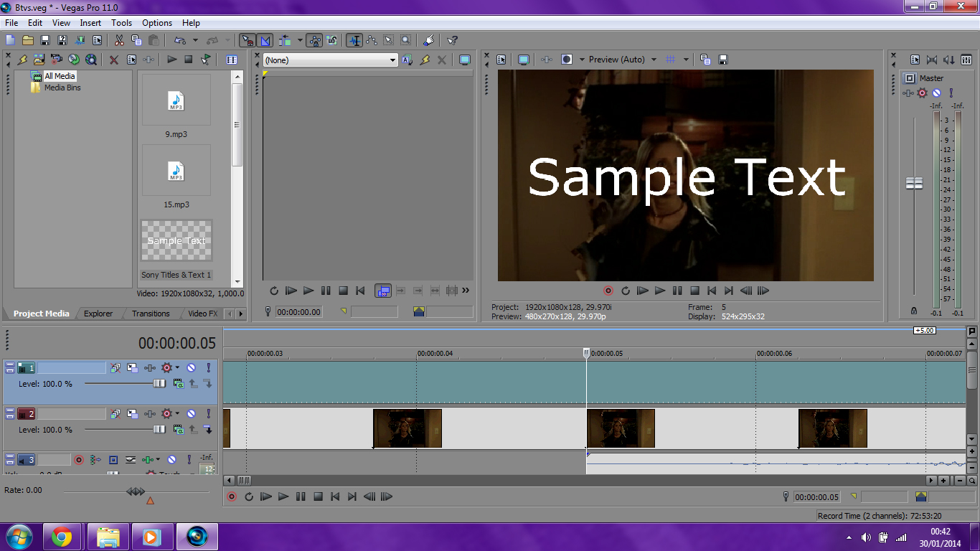Mute audio track 3
Viewport: 980px width, 551px height.
172,460
